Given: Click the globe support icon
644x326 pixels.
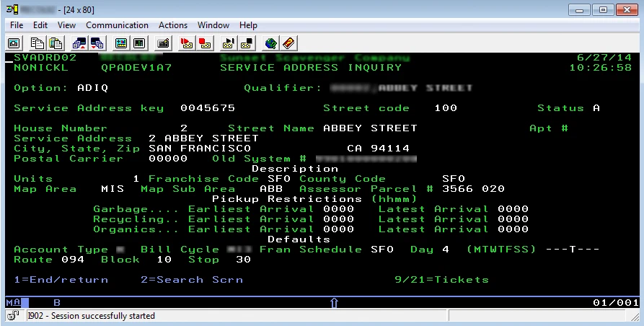Looking at the screenshot, I should [270, 43].
